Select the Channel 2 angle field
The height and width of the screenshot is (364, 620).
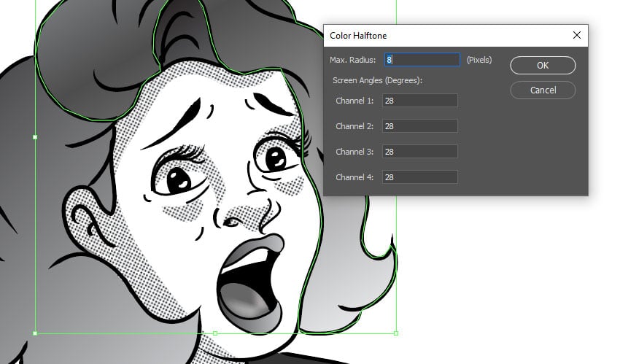(x=419, y=126)
